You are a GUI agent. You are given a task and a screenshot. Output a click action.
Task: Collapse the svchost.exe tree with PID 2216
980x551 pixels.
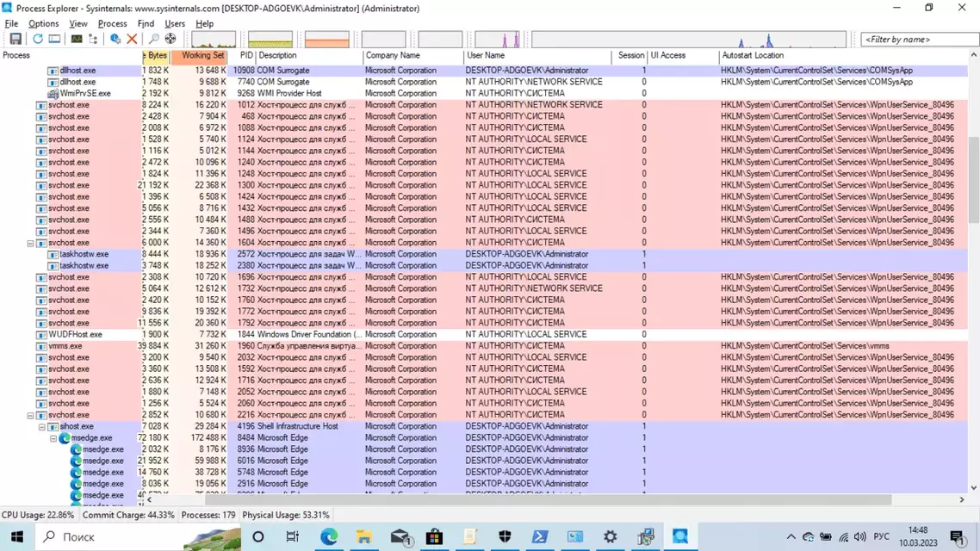[30, 416]
